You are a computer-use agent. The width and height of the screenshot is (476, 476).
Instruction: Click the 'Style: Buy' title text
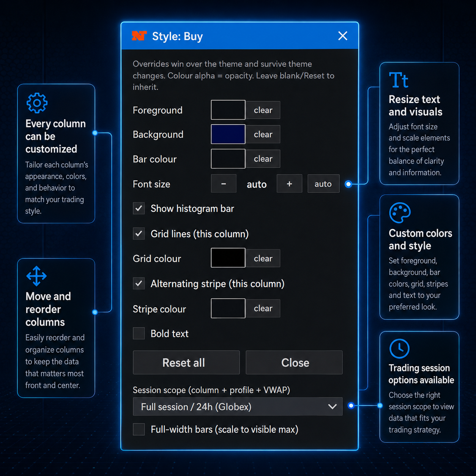(177, 36)
